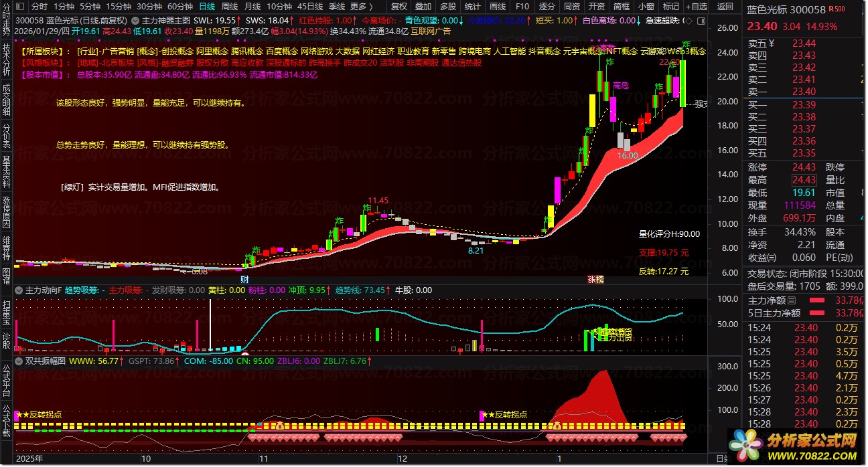Switch to 5分钟 period

coord(90,6)
